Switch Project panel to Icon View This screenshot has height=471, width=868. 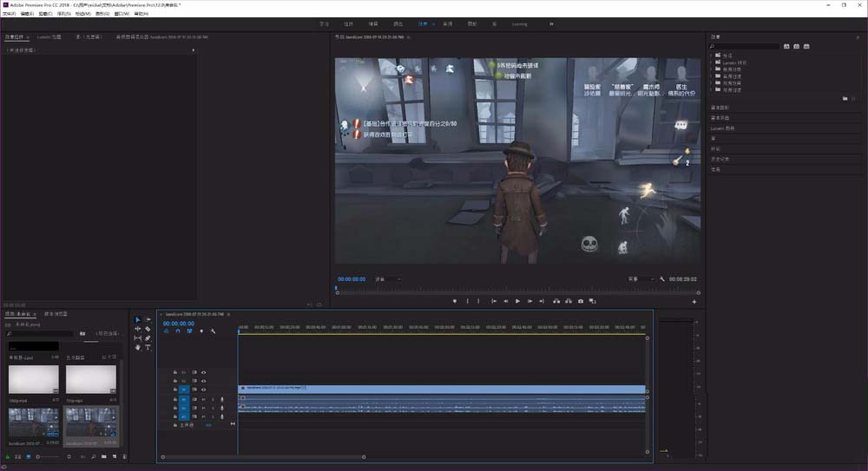click(x=29, y=456)
